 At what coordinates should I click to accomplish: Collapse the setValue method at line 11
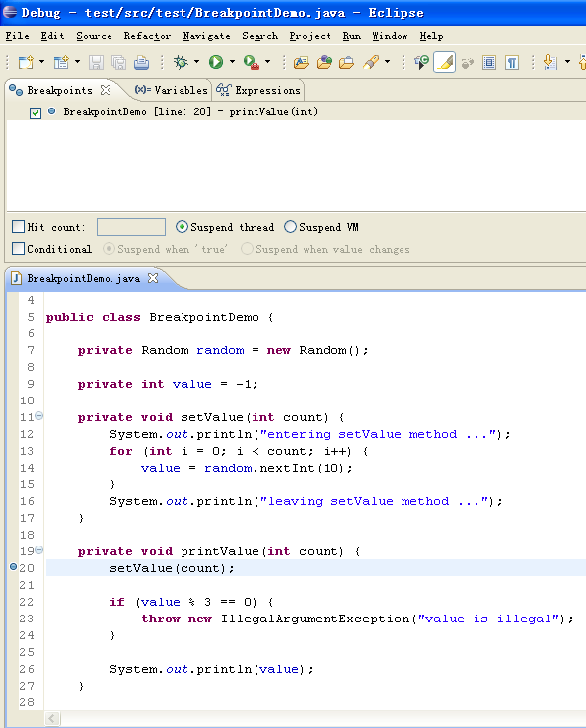click(39, 416)
